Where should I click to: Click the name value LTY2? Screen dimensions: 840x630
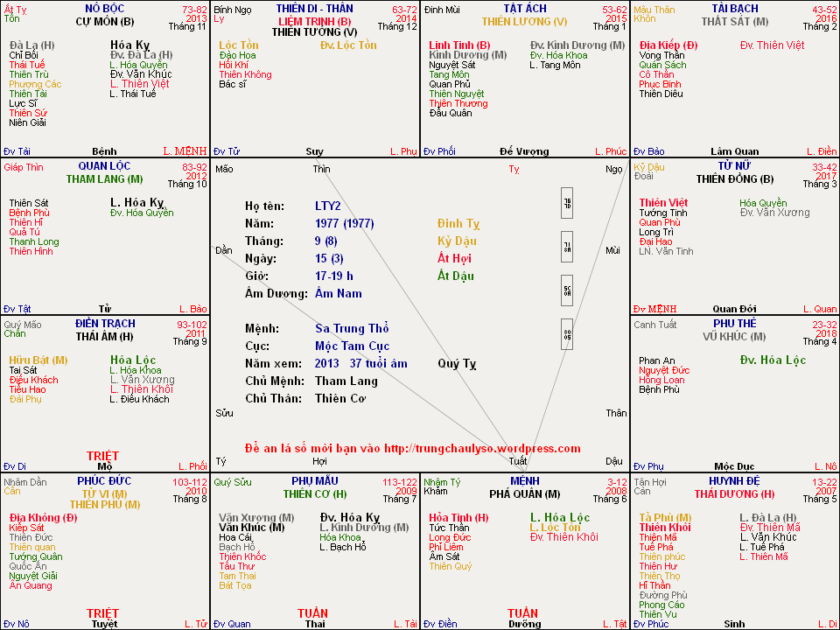pyautogui.click(x=328, y=206)
